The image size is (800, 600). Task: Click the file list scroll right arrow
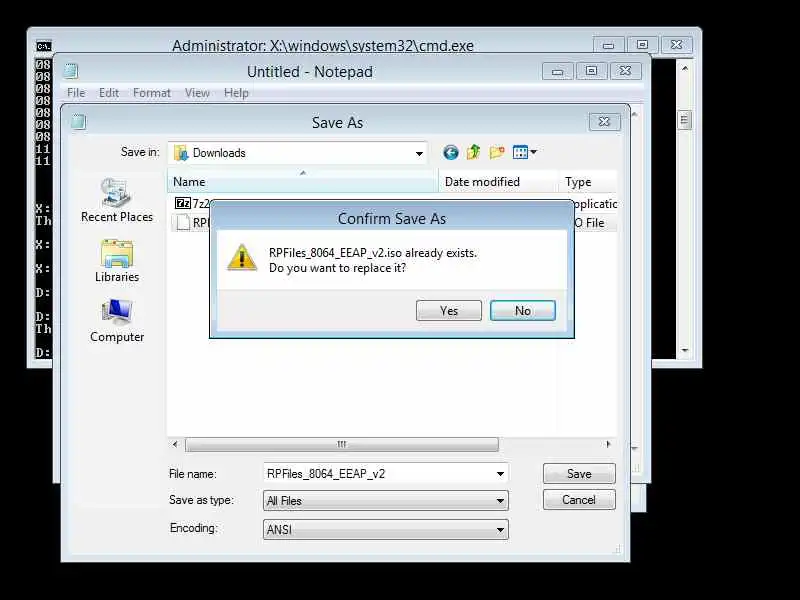point(608,444)
